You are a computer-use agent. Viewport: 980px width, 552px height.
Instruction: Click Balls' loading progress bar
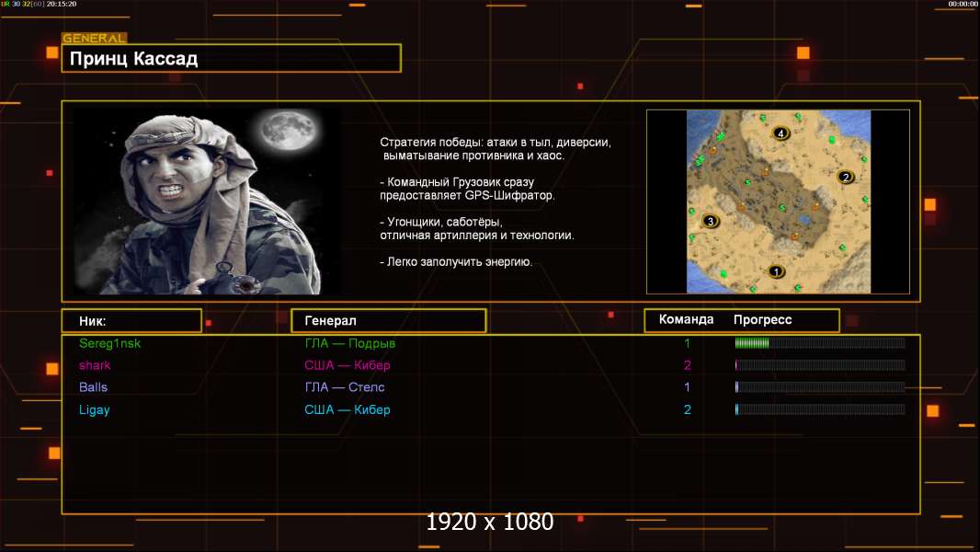820,387
